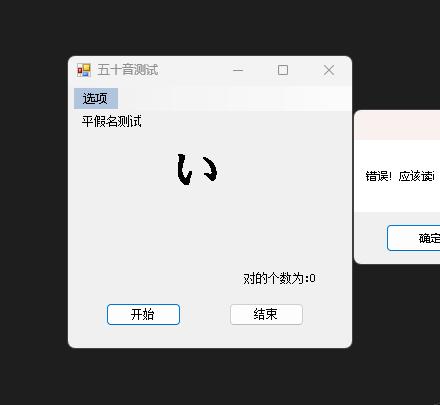Open the 选项 menu

(x=96, y=98)
